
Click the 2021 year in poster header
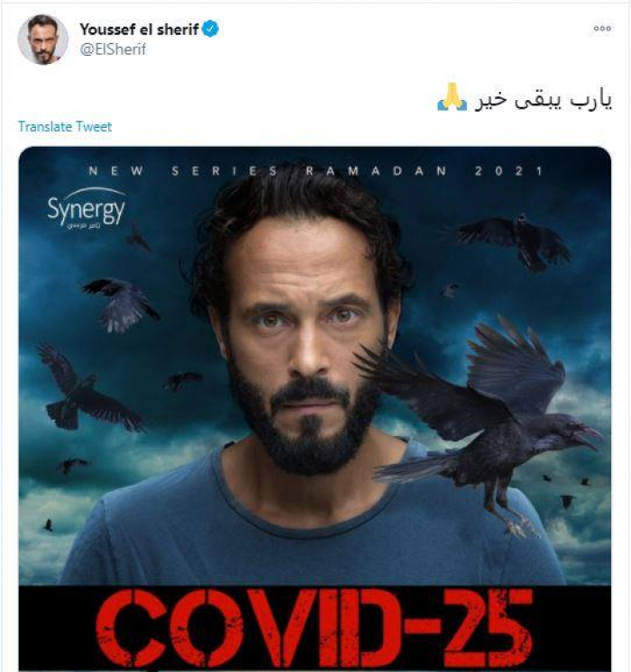pyautogui.click(x=509, y=171)
